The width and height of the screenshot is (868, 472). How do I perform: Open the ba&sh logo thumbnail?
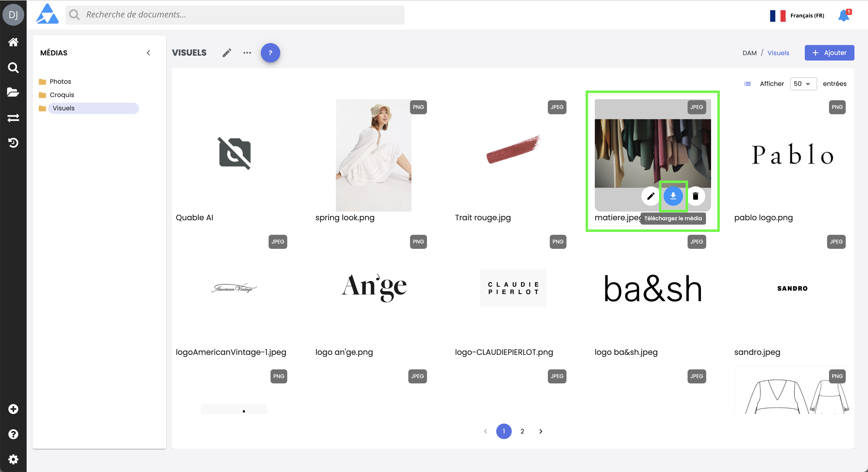click(x=653, y=289)
